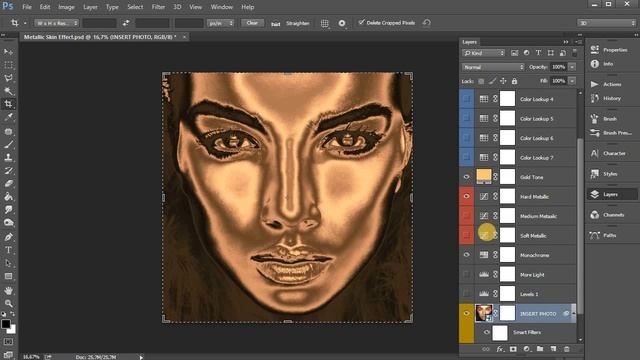Click the Clear button in options bar

tap(252, 23)
